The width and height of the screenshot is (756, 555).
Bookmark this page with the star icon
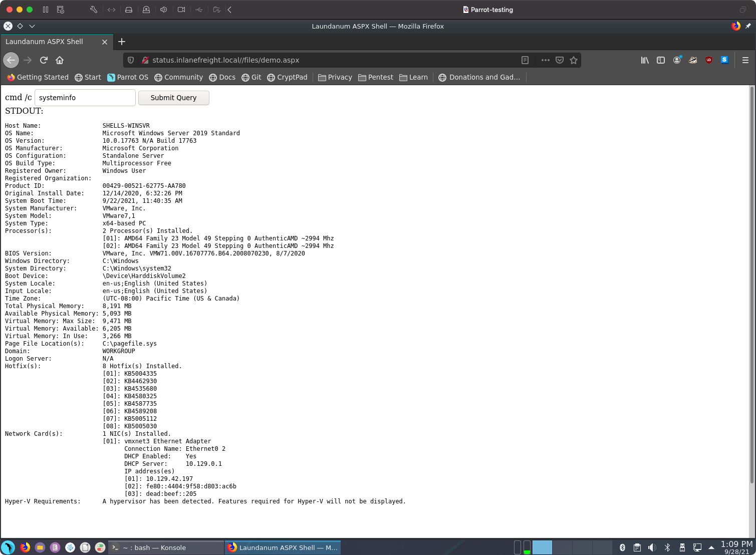click(574, 60)
